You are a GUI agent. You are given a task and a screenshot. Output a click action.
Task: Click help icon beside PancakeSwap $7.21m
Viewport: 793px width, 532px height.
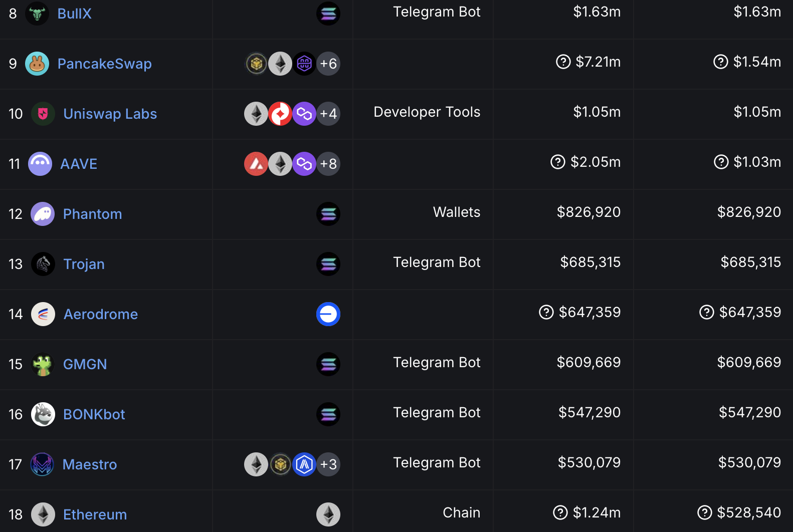563,62
